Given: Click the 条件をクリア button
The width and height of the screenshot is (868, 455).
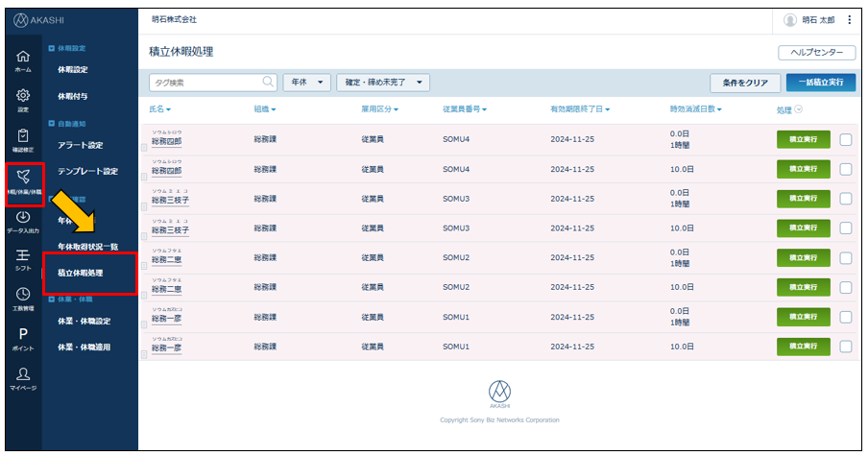Looking at the screenshot, I should coord(745,83).
